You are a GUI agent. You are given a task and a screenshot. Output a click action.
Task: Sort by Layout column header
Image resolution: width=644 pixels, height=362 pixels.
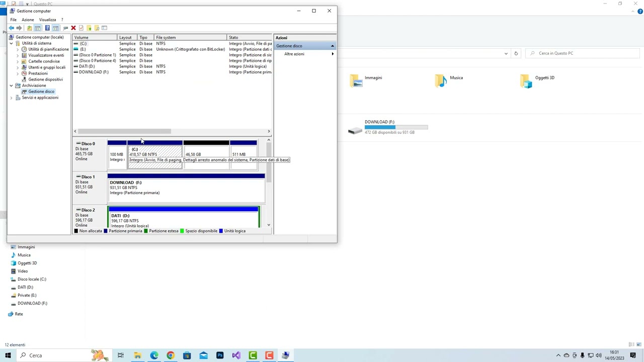pyautogui.click(x=127, y=38)
